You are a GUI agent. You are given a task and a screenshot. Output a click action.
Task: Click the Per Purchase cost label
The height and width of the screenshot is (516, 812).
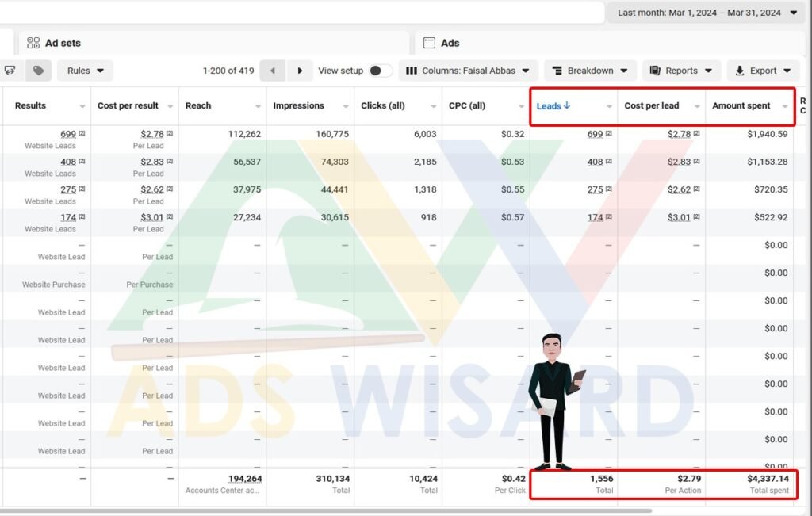(150, 285)
